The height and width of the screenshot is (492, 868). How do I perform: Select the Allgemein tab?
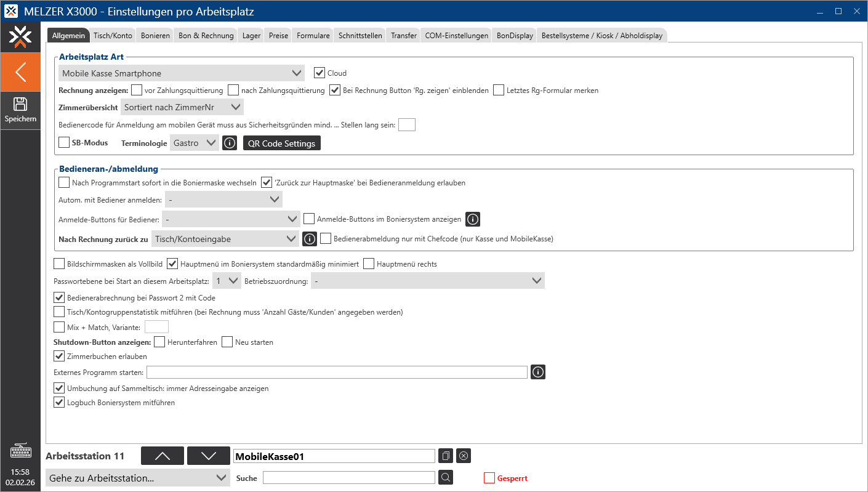coord(68,36)
